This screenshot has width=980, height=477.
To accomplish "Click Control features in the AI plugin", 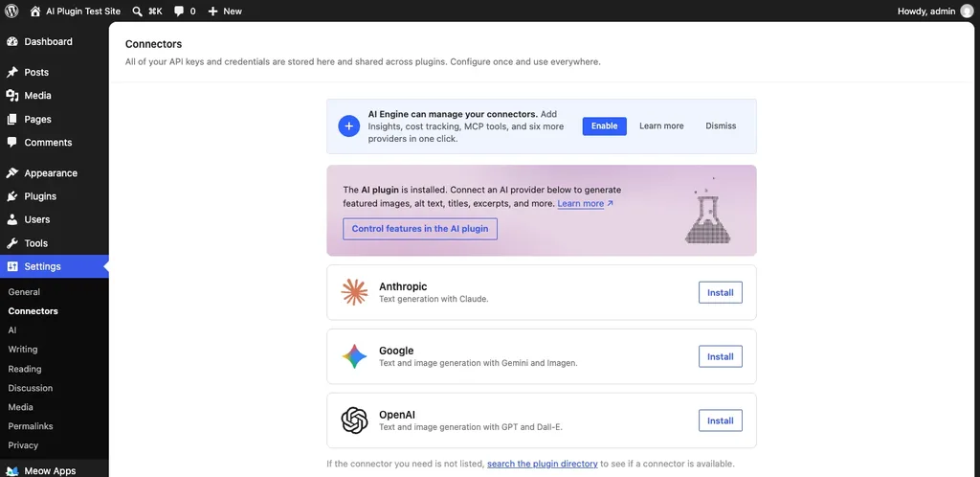I will click(x=420, y=229).
